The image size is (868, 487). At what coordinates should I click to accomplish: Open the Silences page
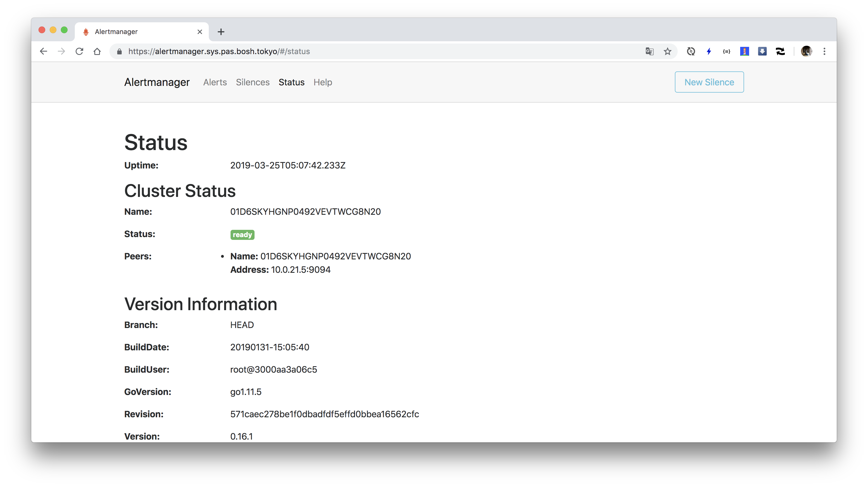252,82
